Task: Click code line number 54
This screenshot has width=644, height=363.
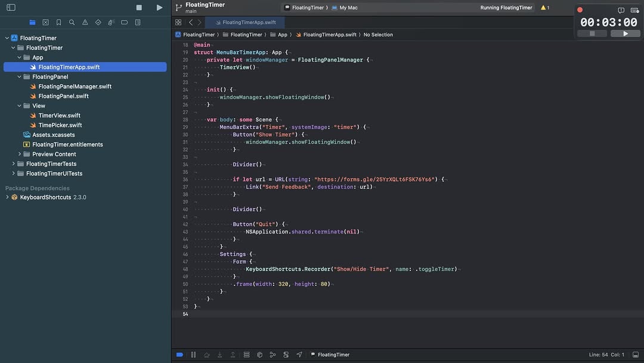Action: pyautogui.click(x=185, y=313)
